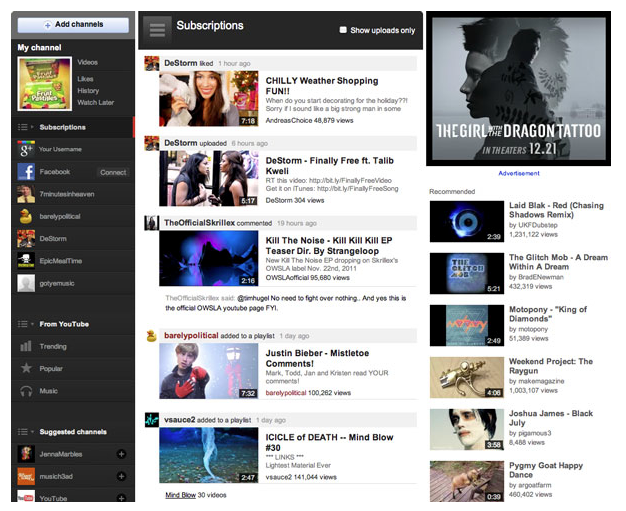Add JennaMarbles channel with plus icon
This screenshot has width=626, height=511.
[121, 454]
